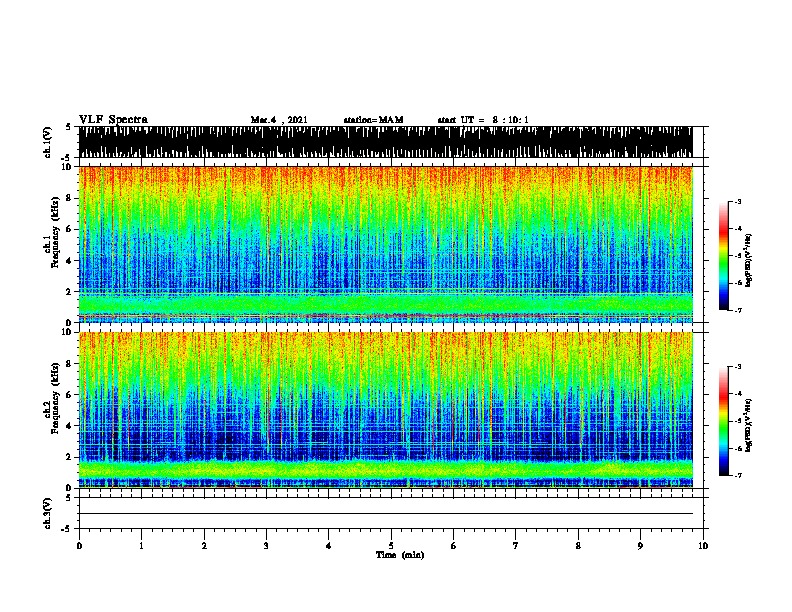The width and height of the screenshot is (792, 612).
Task: Click the "8" kHz tick of ch.2 spectrogram
Action: pos(70,364)
